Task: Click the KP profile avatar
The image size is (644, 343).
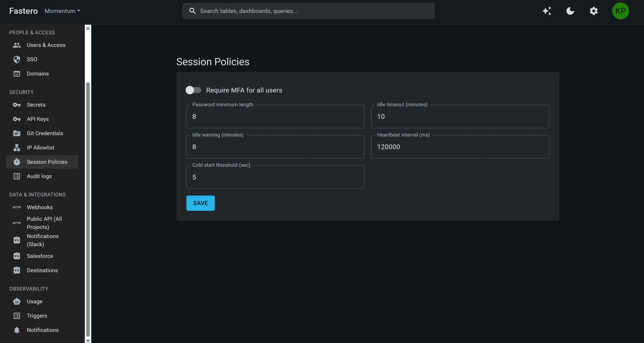Action: tap(620, 11)
